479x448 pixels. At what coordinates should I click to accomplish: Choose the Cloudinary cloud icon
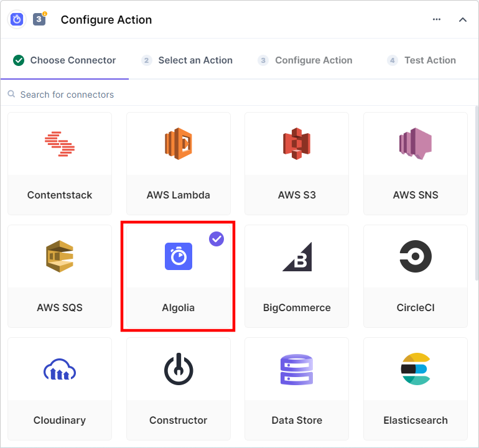(x=60, y=369)
